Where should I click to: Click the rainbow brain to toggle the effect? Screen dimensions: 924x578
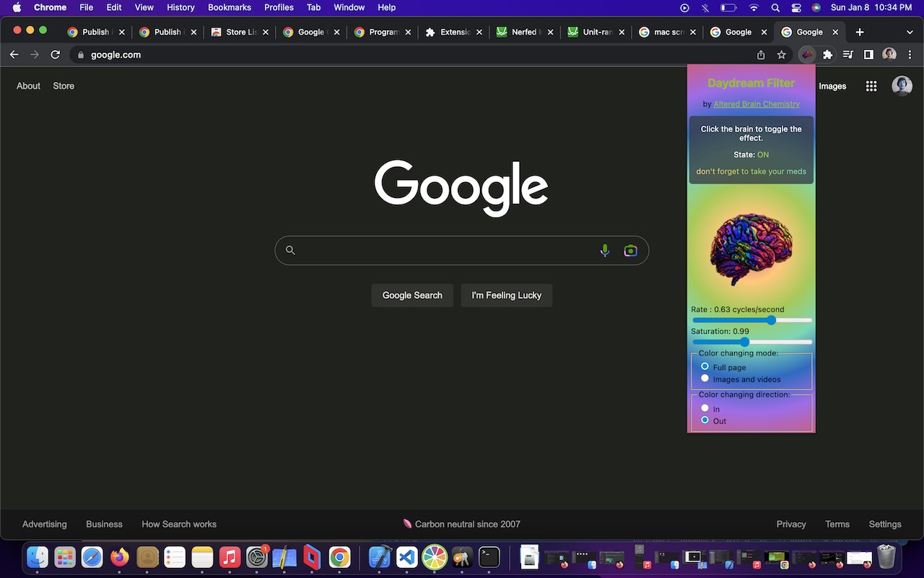tap(751, 249)
